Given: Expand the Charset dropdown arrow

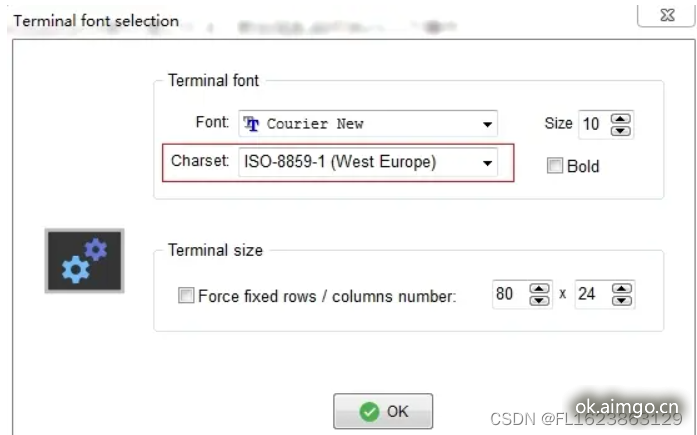Looking at the screenshot, I should point(487,162).
